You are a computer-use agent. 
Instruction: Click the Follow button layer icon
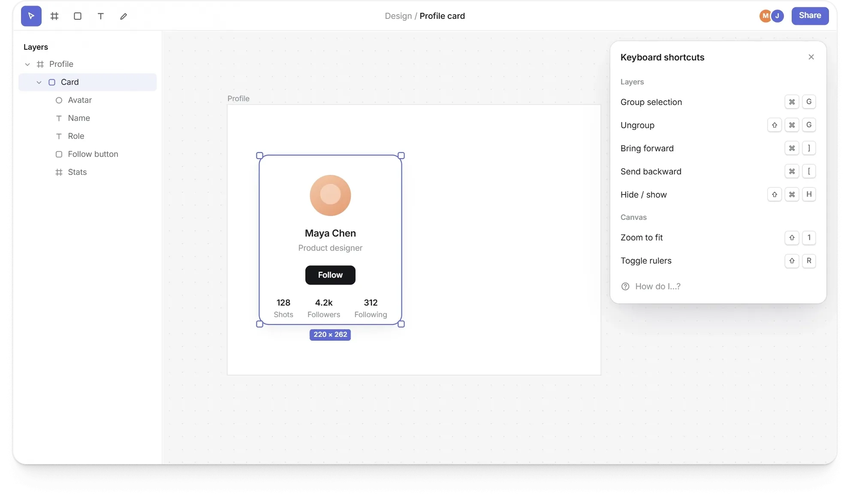(59, 154)
